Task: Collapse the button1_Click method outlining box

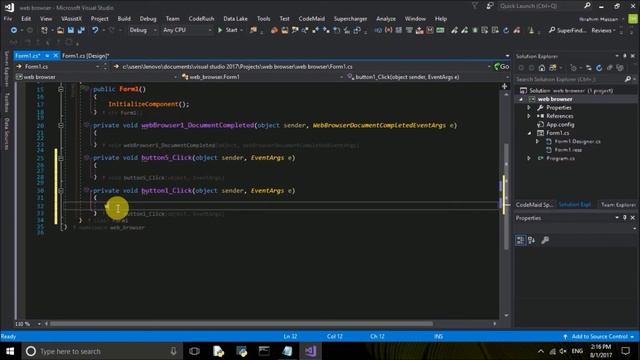Action: (61, 191)
